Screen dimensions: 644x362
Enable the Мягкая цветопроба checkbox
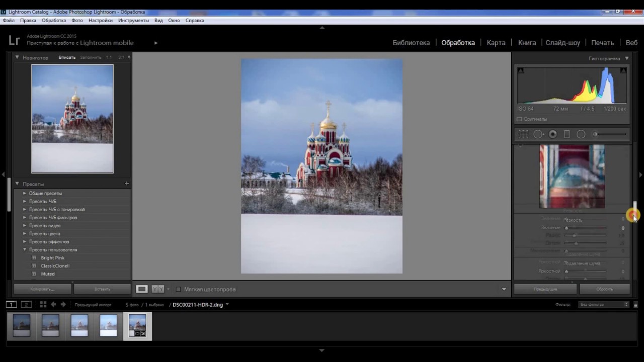[178, 289]
